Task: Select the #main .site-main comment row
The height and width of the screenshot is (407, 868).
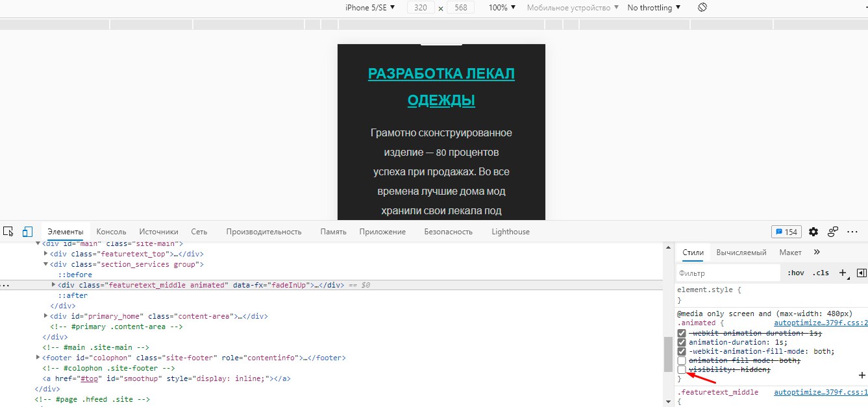Action: [x=95, y=347]
